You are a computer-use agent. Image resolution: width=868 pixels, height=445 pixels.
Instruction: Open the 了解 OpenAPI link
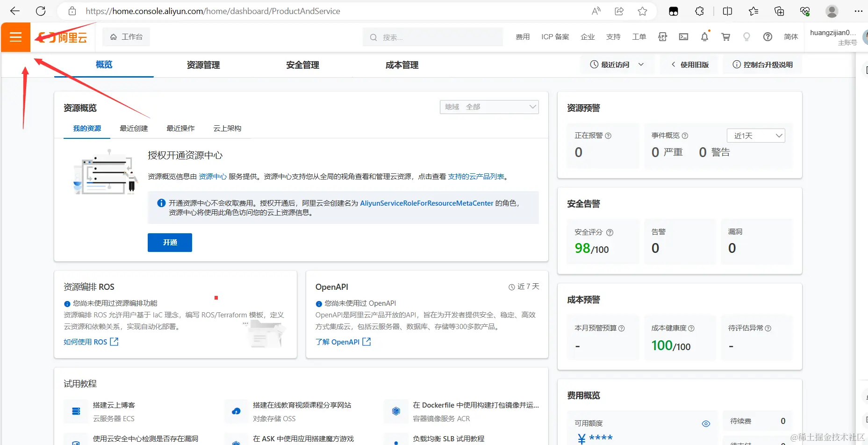click(x=343, y=342)
